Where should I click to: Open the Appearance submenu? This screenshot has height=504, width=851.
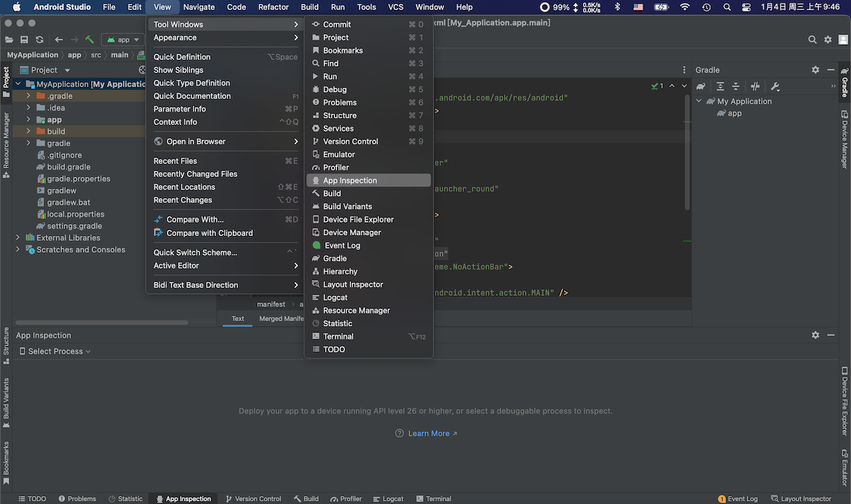(225, 38)
